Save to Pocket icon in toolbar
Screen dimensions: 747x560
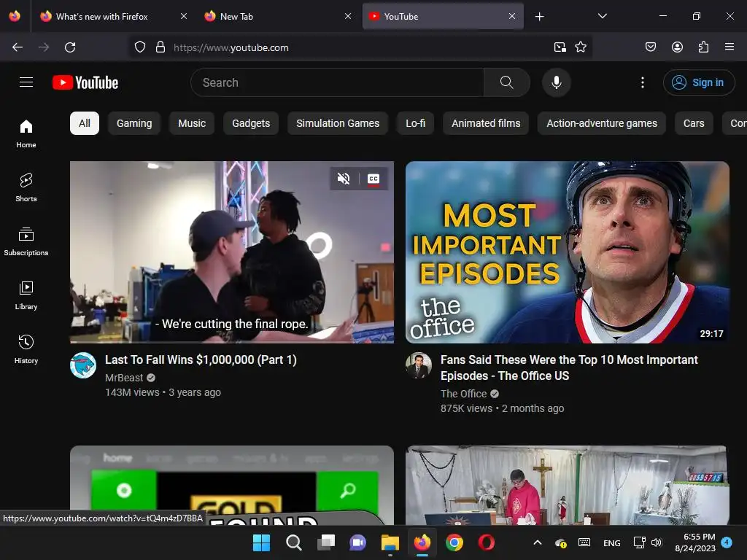coord(650,47)
